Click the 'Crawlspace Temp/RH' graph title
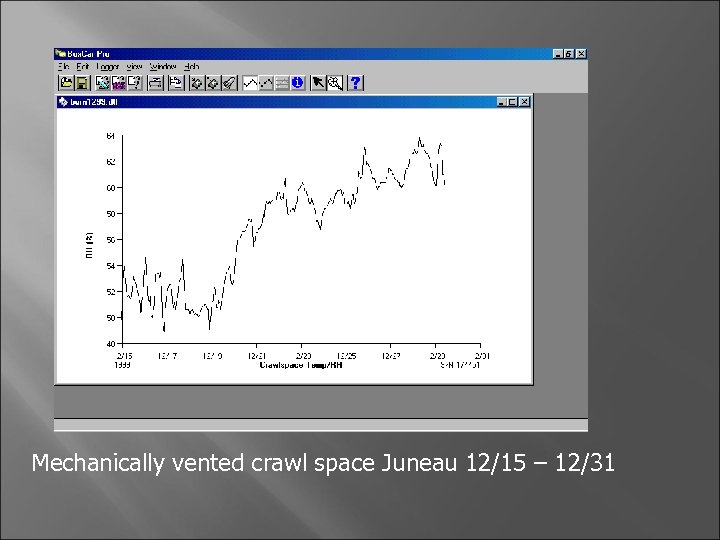Screen dimensions: 720x540 [x=301, y=365]
